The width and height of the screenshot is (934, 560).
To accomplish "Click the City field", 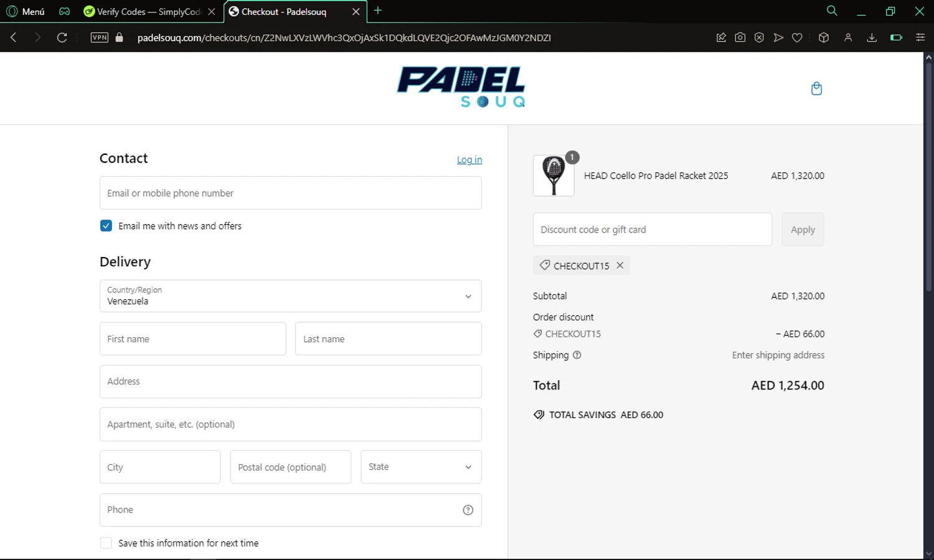I will [160, 467].
